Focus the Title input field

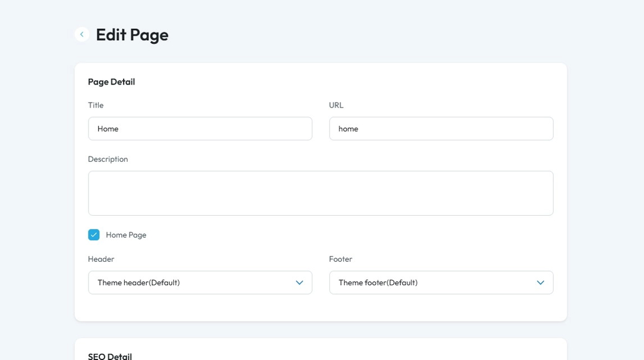200,129
